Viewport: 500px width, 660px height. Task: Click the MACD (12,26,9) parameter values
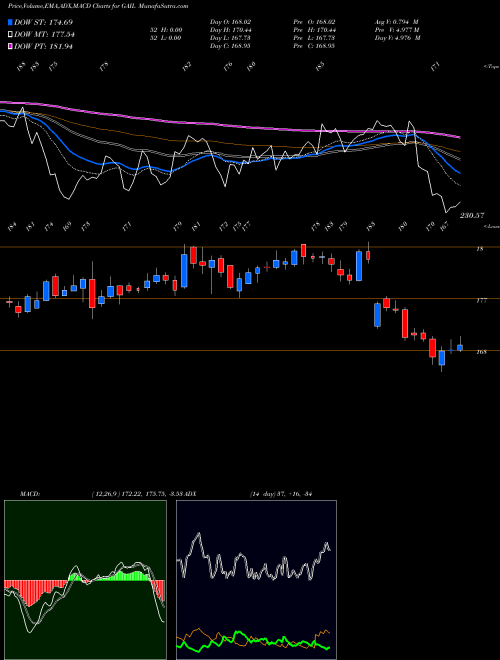136,494
